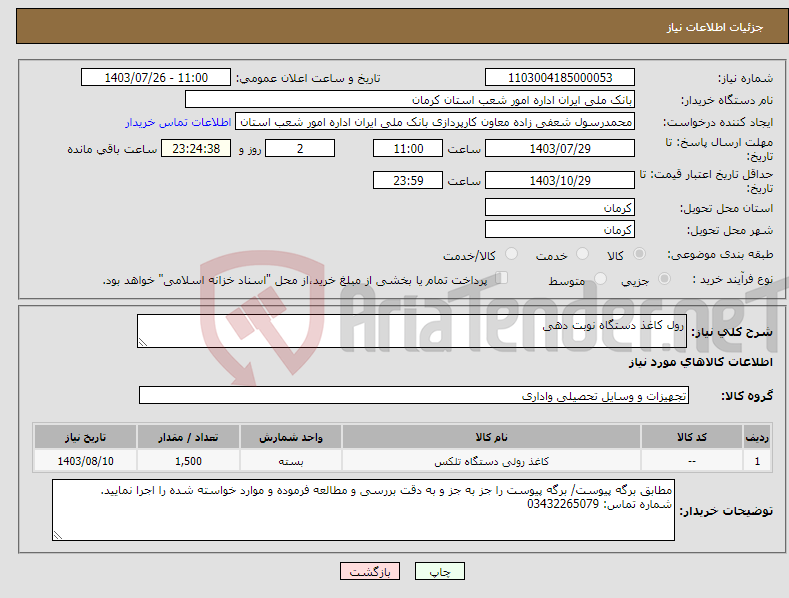This screenshot has width=789, height=598.
Task: Click the buyer organization name field
Action: point(410,100)
